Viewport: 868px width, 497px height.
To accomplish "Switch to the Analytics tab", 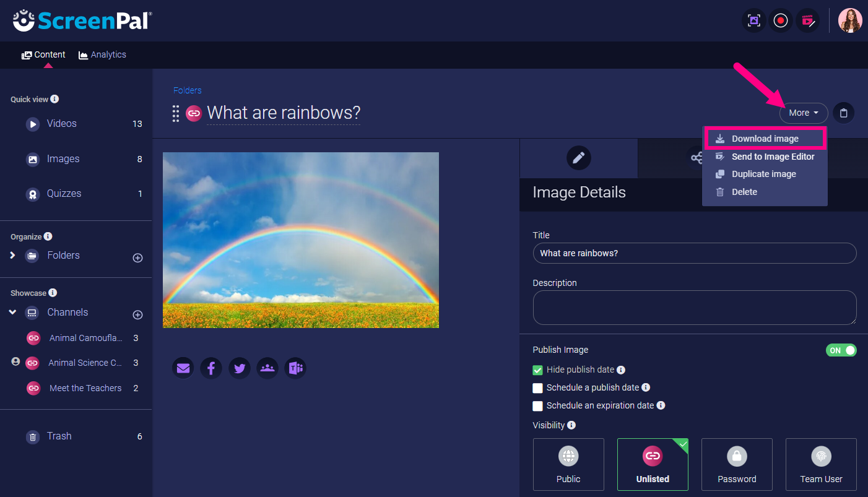I will pyautogui.click(x=102, y=54).
